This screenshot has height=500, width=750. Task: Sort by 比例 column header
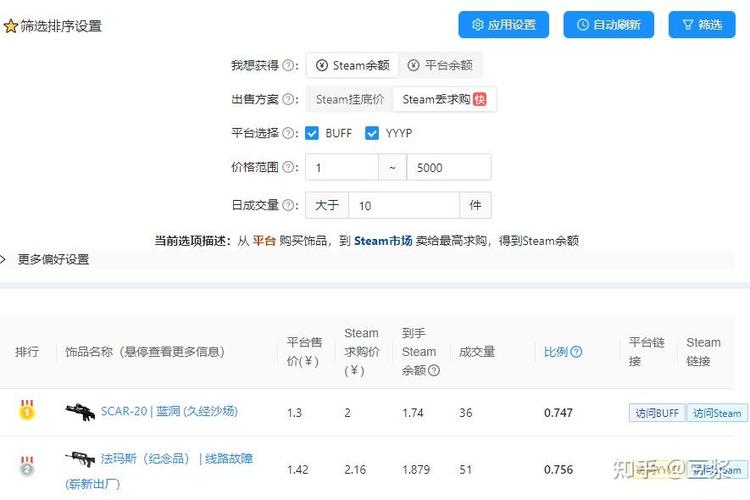point(555,352)
